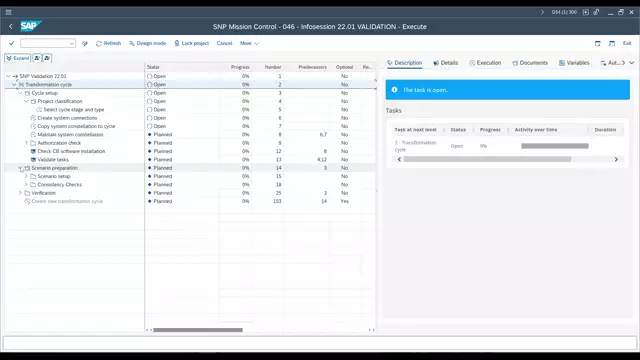Click the icon left of Refresh
The image size is (640, 360).
(84, 43)
